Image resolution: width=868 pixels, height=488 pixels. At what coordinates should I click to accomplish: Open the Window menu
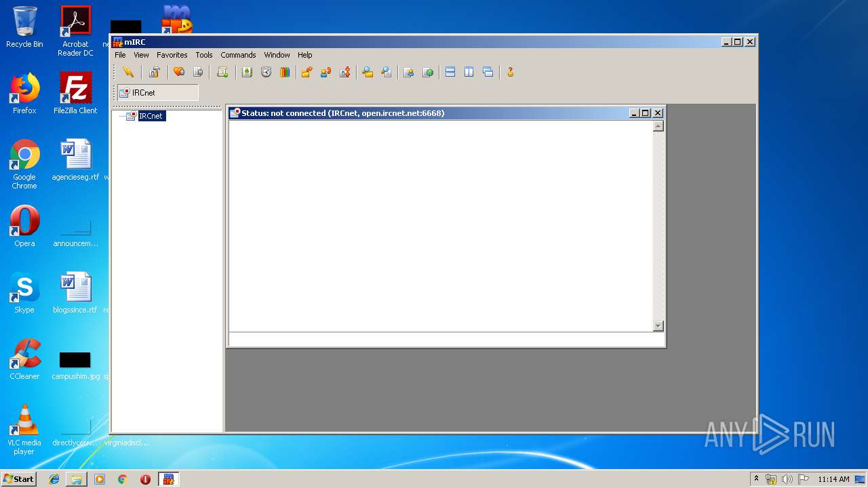[277, 55]
